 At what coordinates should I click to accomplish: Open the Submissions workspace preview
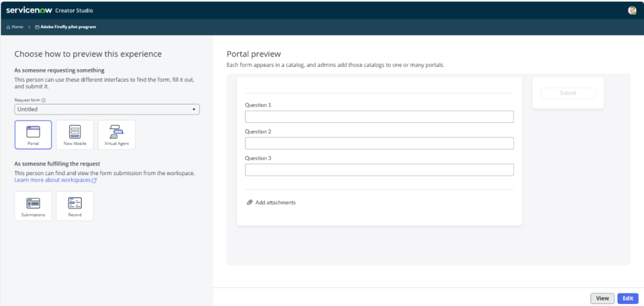point(33,206)
